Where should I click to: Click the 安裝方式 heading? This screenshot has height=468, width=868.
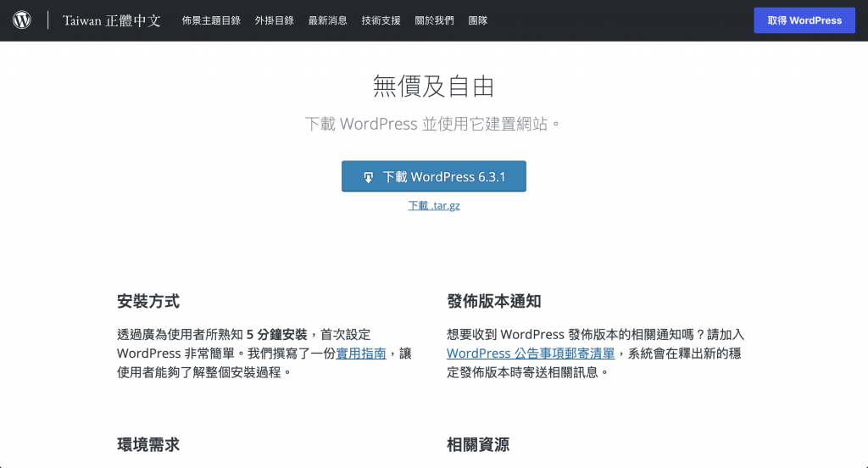click(148, 301)
